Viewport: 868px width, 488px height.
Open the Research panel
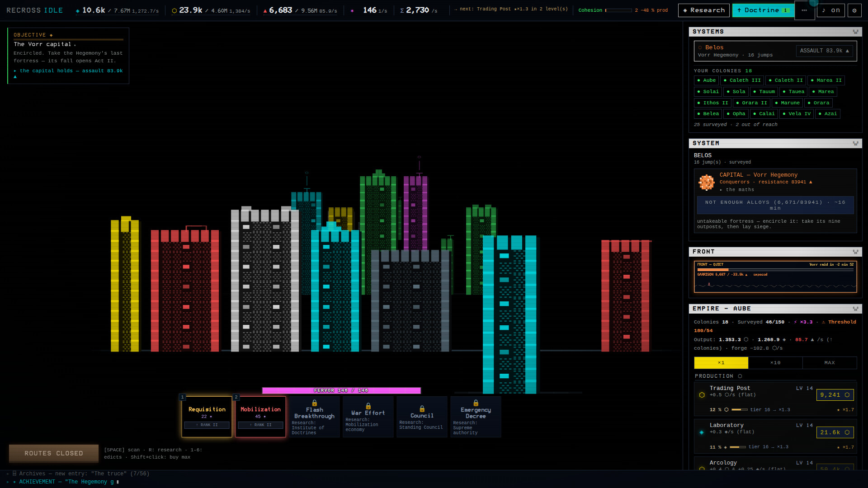[703, 10]
